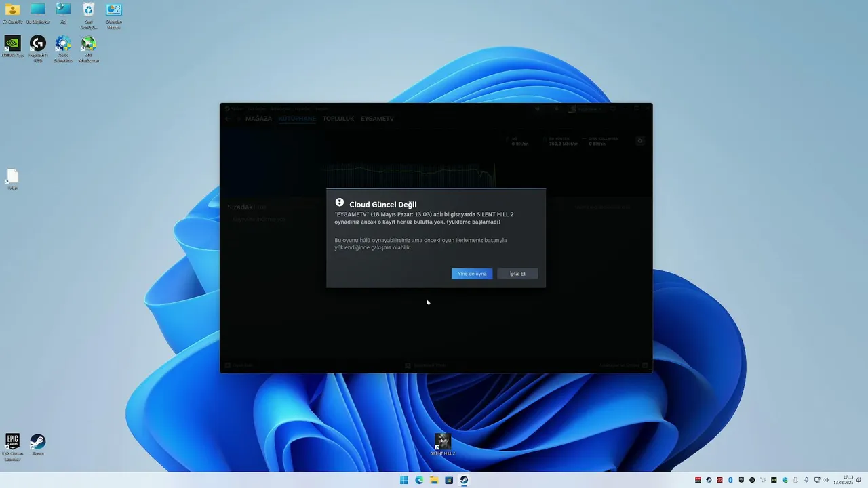This screenshot has width=868, height=488.
Task: Click the warning icon beside 'Cloud Güncel Değil'
Action: [340, 203]
